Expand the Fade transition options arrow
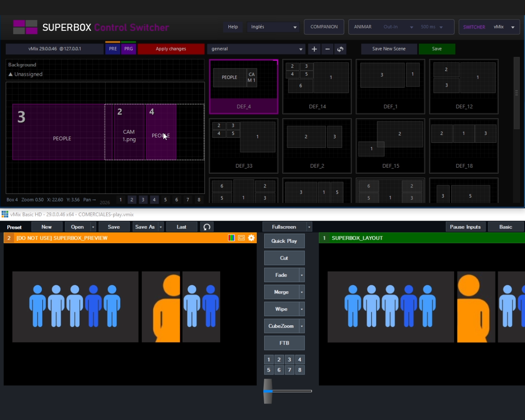Image resolution: width=525 pixels, height=420 pixels. pyautogui.click(x=302, y=275)
